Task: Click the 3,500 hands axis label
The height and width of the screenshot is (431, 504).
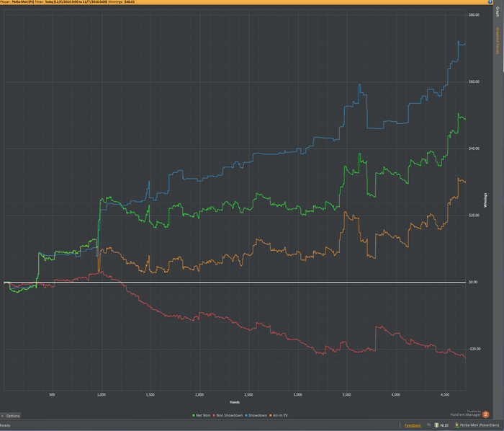Action: [x=346, y=395]
